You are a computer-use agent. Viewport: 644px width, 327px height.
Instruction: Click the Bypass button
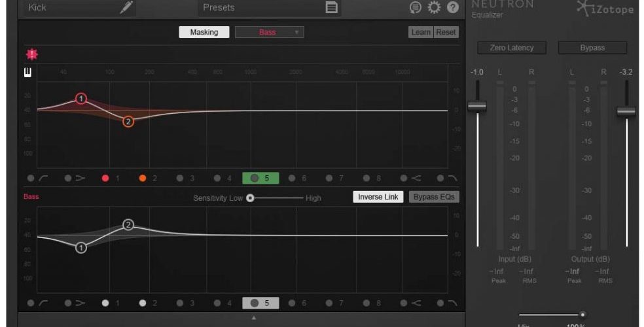click(x=592, y=48)
